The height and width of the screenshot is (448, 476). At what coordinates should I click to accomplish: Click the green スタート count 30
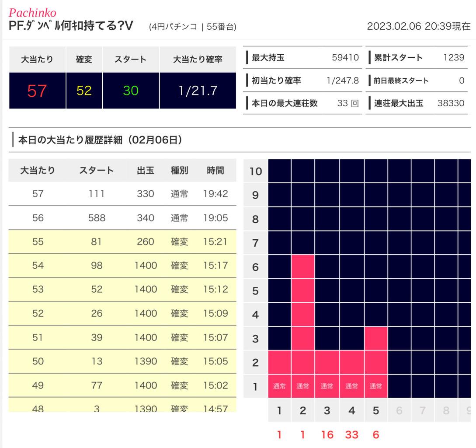tap(131, 91)
